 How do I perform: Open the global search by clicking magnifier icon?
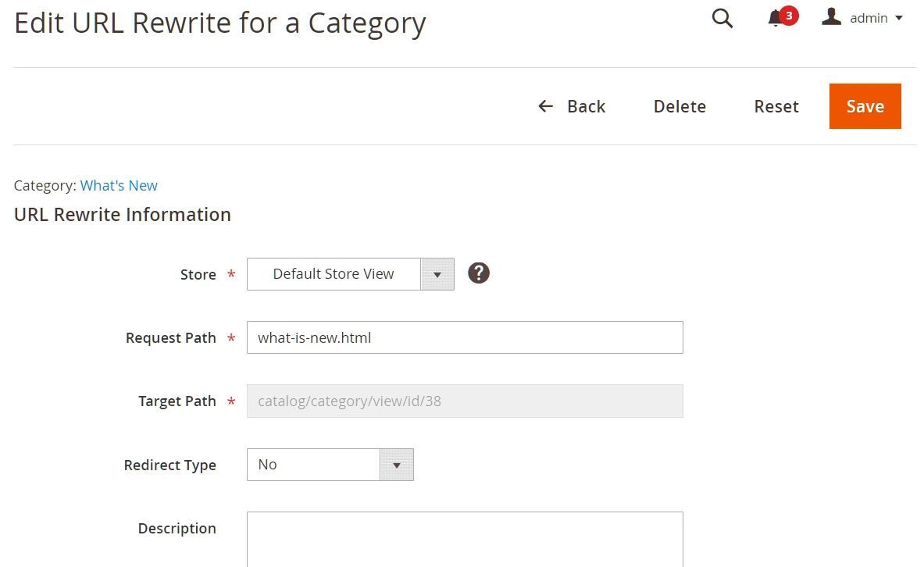(721, 18)
